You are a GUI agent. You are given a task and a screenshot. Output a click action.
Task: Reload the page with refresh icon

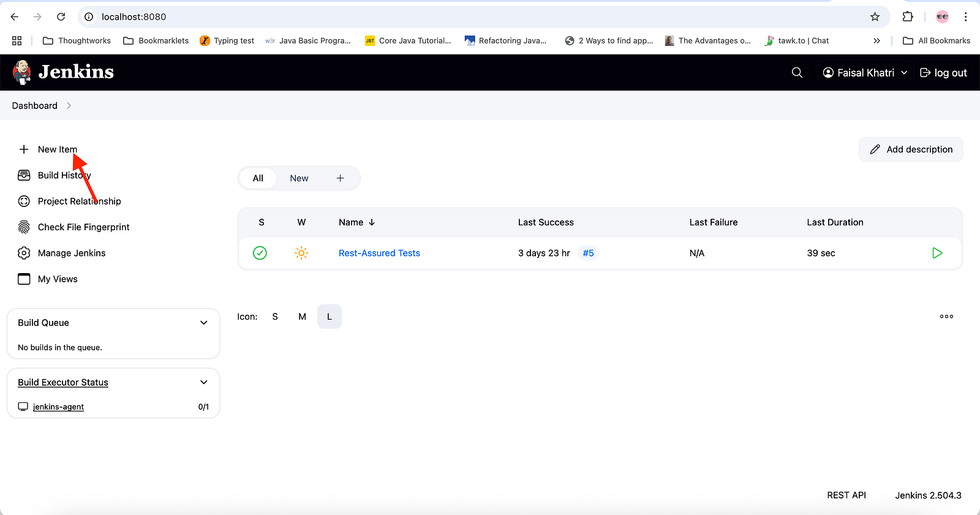click(61, 17)
